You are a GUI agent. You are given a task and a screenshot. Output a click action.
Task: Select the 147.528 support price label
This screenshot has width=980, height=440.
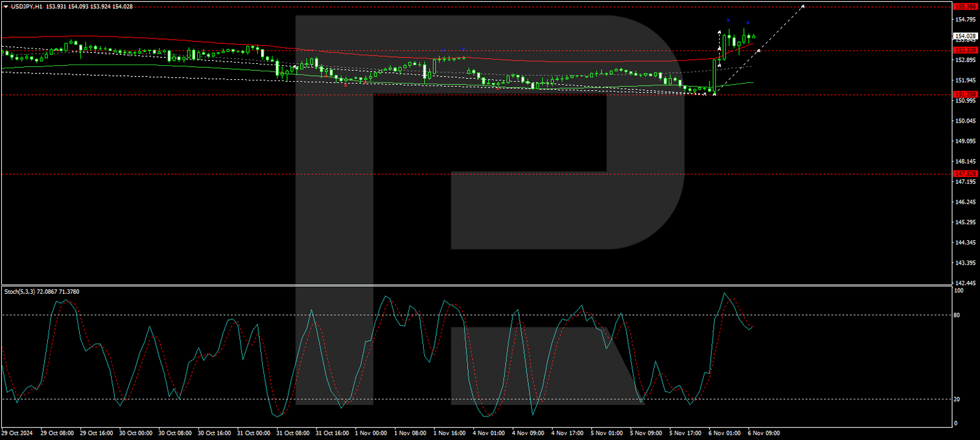pyautogui.click(x=967, y=173)
